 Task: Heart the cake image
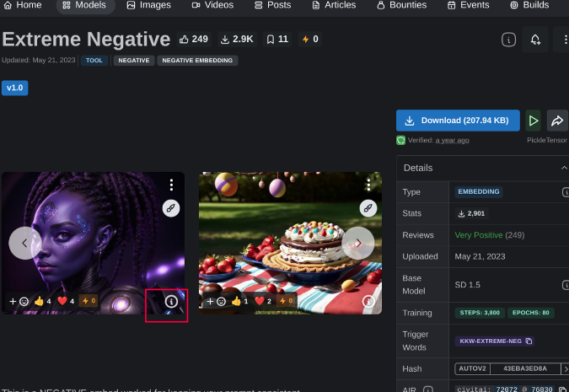coord(263,301)
